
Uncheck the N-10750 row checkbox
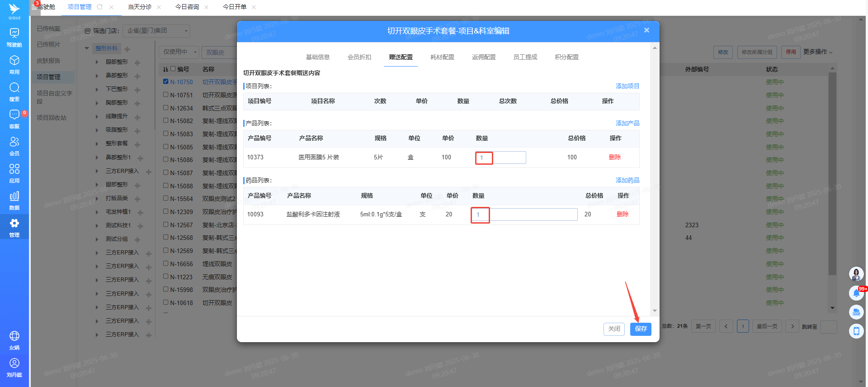[166, 82]
